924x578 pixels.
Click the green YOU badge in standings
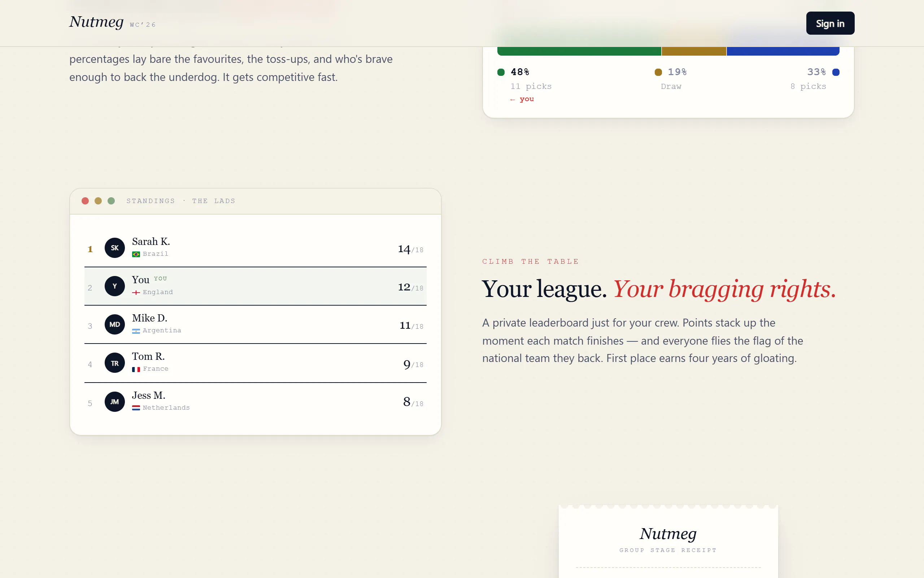[160, 279]
